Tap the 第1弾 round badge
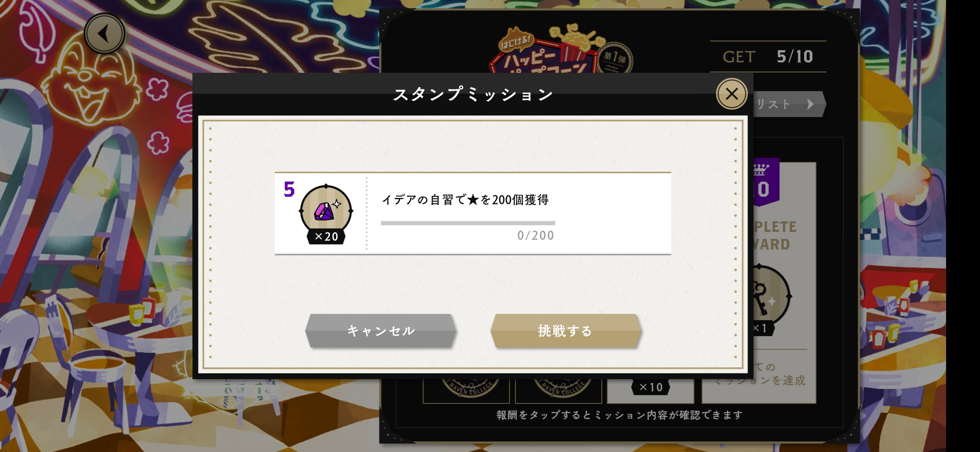Screen dimensions: 980x452 615,58
